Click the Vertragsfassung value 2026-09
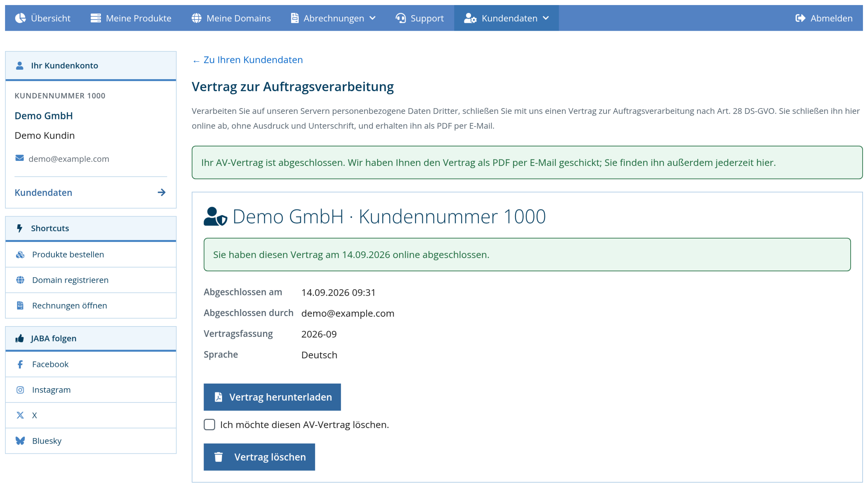Viewport: 868px width, 487px height. point(319,334)
